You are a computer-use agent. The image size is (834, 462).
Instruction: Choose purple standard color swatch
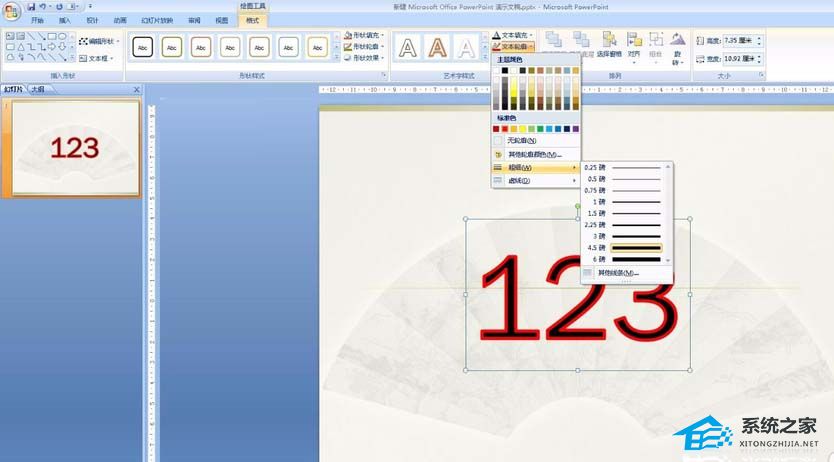[x=576, y=129]
